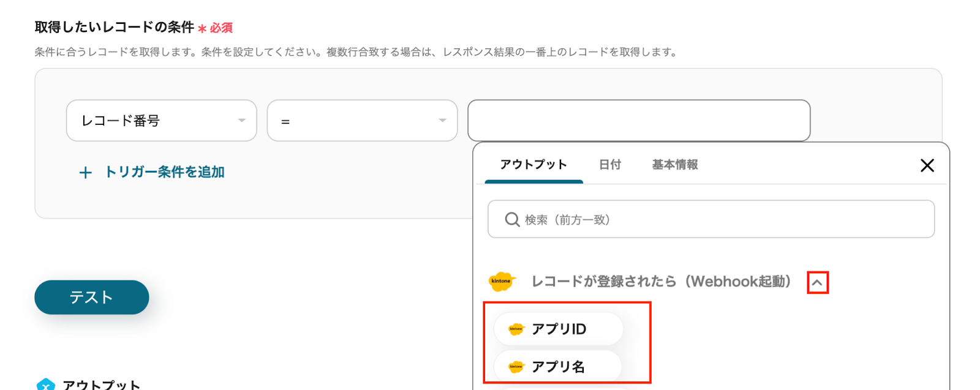This screenshot has width=980, height=390.
Task: Select the アプリ名 output chip
Action: (x=557, y=367)
